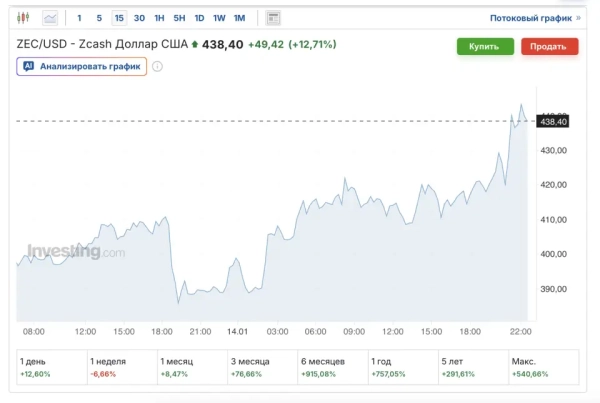Open the news table icon in toolbar
This screenshot has height=403, width=600.
273,18
